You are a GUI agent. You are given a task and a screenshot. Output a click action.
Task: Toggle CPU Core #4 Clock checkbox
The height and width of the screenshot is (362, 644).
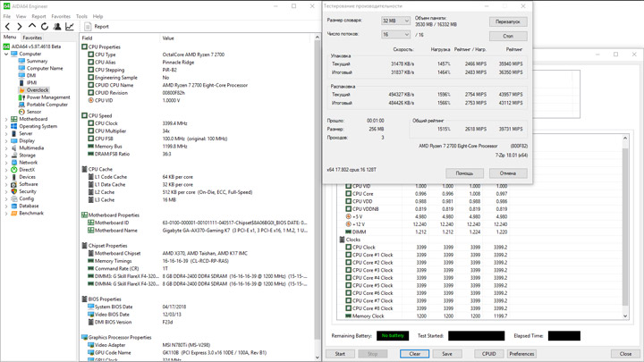tap(348, 278)
